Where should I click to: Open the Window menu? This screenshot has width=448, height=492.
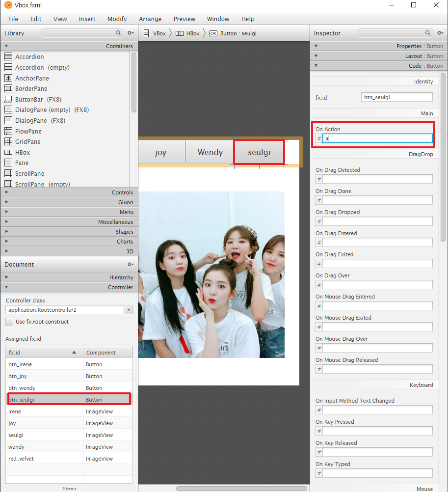coord(218,19)
